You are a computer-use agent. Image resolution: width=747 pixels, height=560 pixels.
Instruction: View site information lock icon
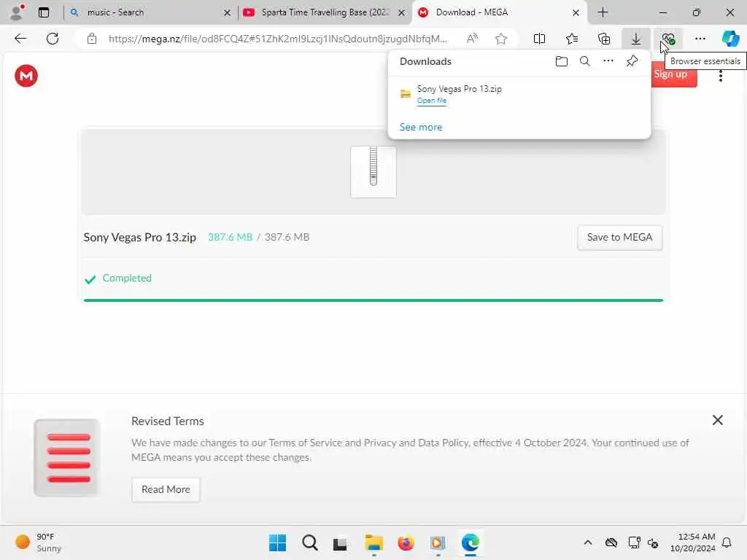click(92, 39)
